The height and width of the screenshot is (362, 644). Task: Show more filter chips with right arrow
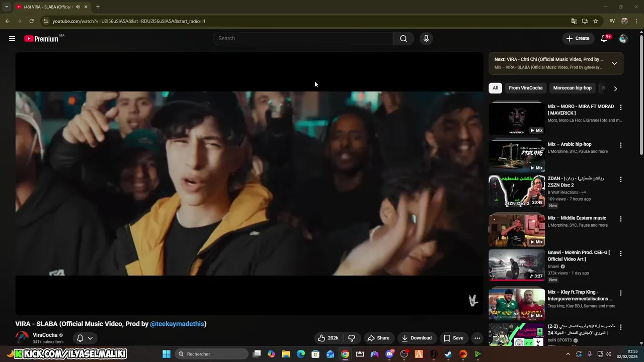(615, 88)
